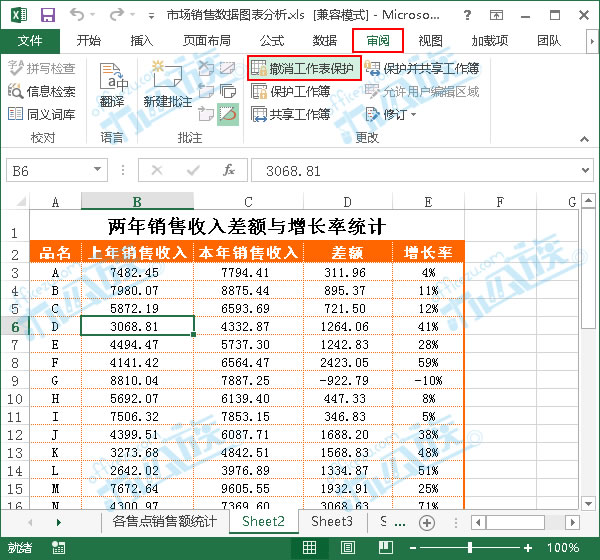Image resolution: width=600 pixels, height=560 pixels.
Task: Switch to the 页面布局 ribbon tab
Action: click(207, 41)
